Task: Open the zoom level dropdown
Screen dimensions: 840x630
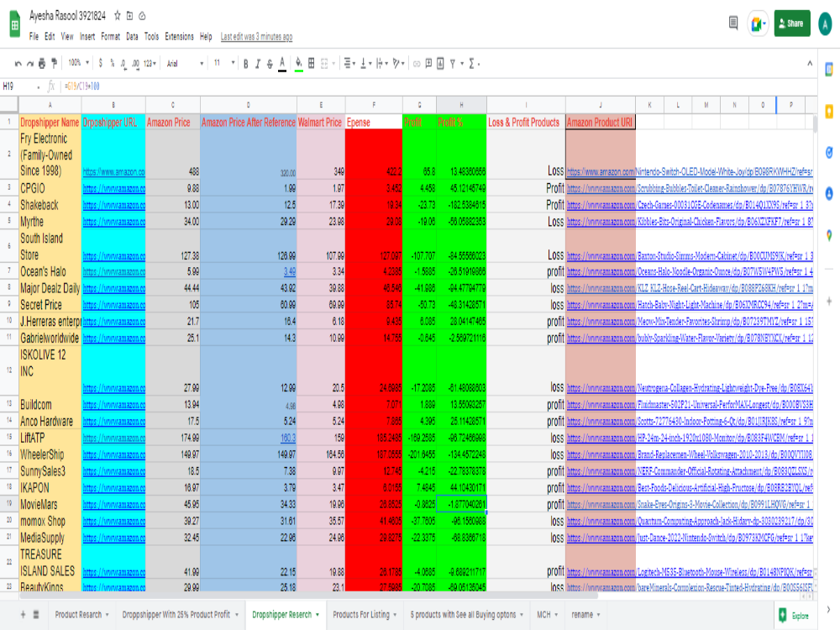Action: [x=78, y=63]
